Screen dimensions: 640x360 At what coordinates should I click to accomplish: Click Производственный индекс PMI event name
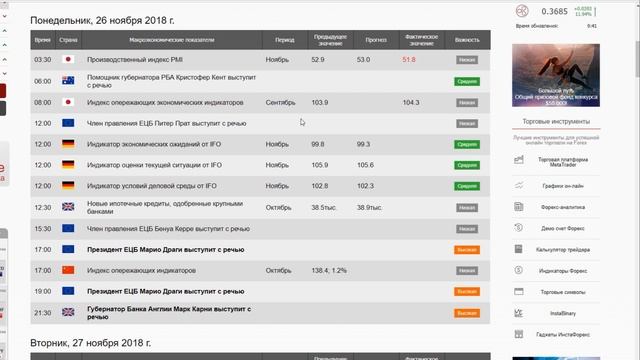(135, 60)
